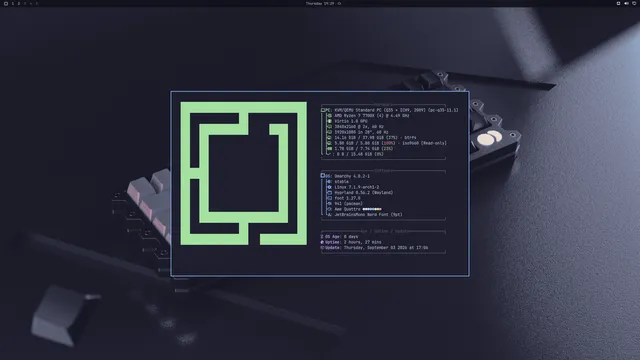
Task: Click the color palette strip after Ame Quattro
Action: (x=372, y=209)
